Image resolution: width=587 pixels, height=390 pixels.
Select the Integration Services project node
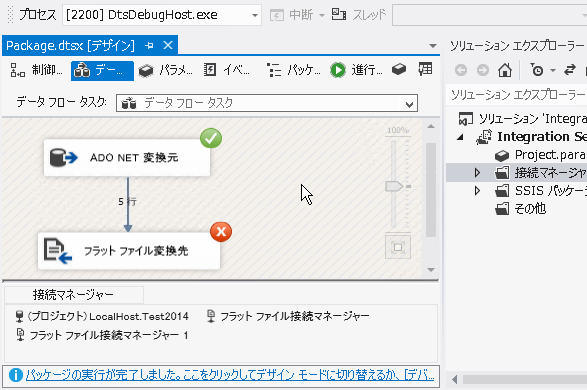531,137
